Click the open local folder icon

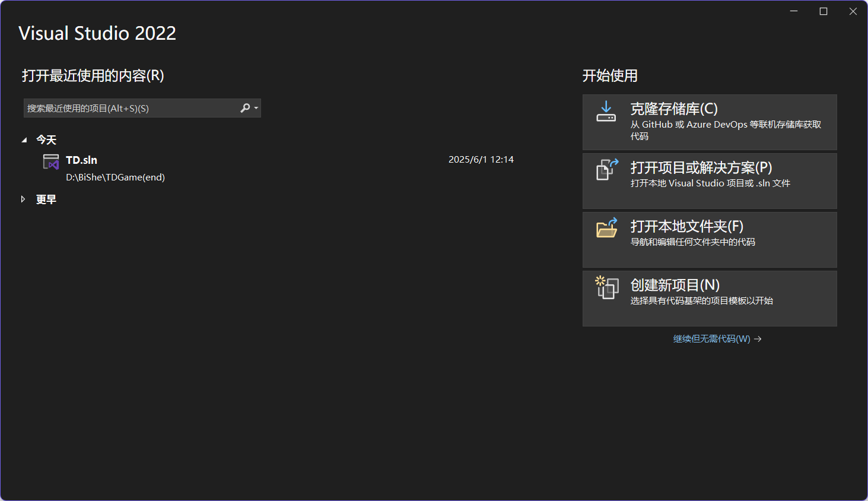click(x=606, y=228)
